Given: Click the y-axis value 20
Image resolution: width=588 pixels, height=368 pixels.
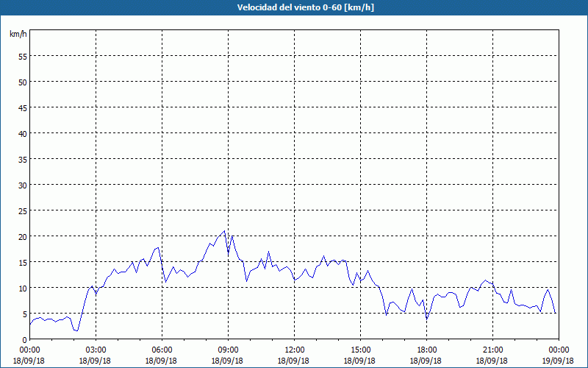Looking at the screenshot, I should tap(23, 236).
